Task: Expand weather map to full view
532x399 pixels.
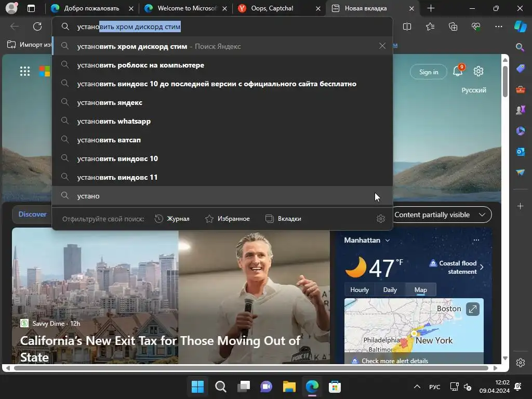Action: 472,309
